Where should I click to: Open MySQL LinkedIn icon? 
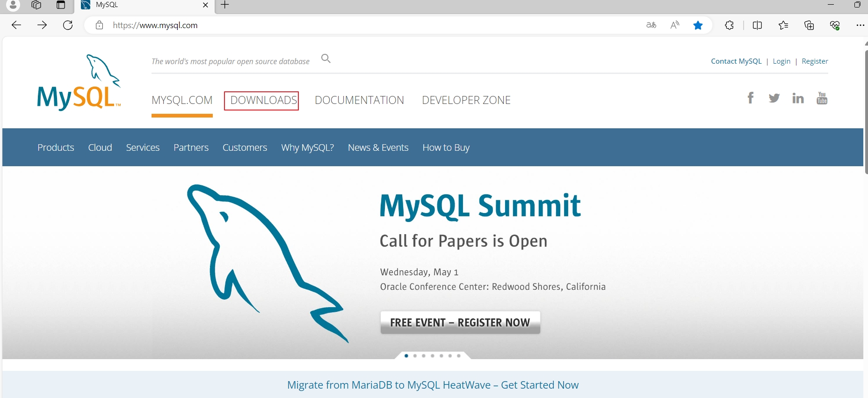[798, 98]
